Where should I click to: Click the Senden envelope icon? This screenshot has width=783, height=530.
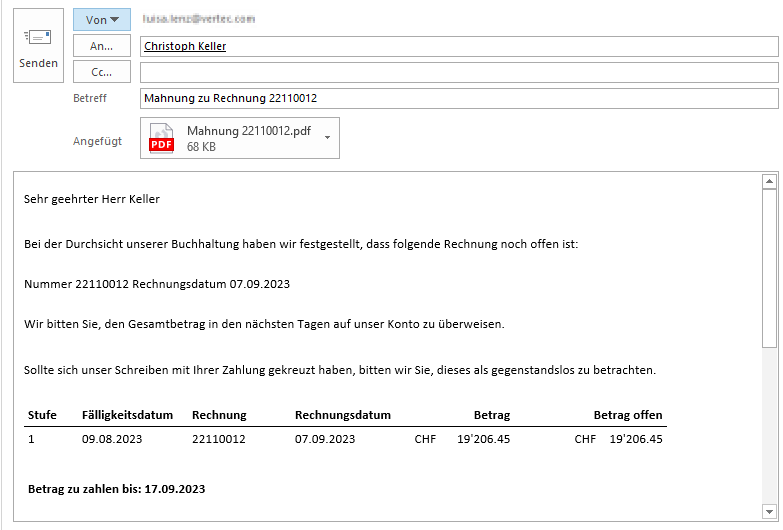(38, 38)
